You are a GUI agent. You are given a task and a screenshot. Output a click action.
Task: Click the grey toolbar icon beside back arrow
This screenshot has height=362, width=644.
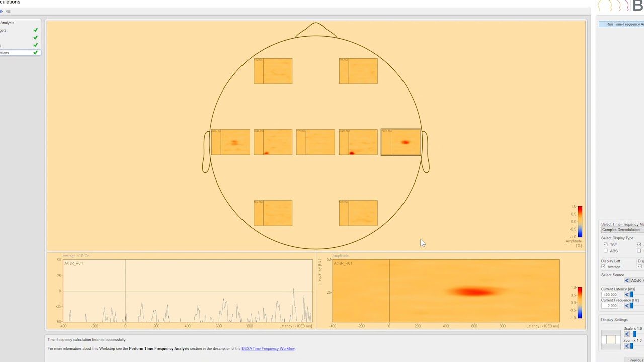tap(8, 11)
